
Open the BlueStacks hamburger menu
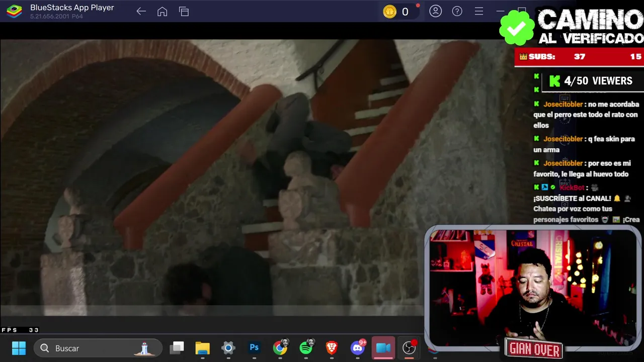478,11
